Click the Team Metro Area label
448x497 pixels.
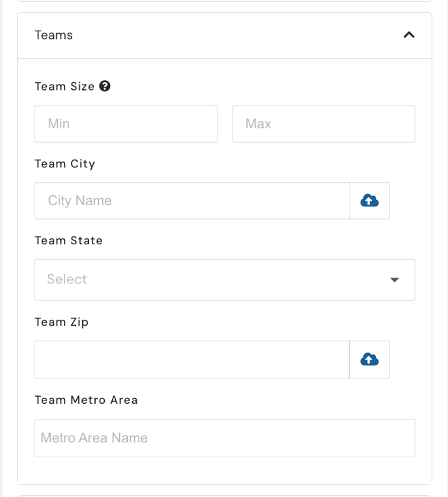[x=86, y=400]
